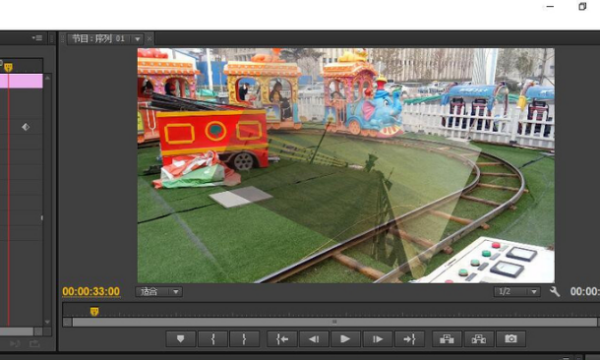The width and height of the screenshot is (600, 360).
Task: Click the program monitor video preview
Action: 346,165
